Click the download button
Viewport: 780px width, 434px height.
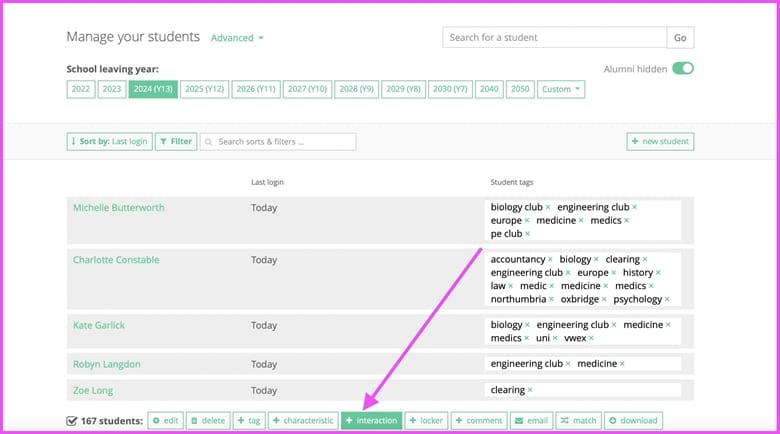point(633,421)
